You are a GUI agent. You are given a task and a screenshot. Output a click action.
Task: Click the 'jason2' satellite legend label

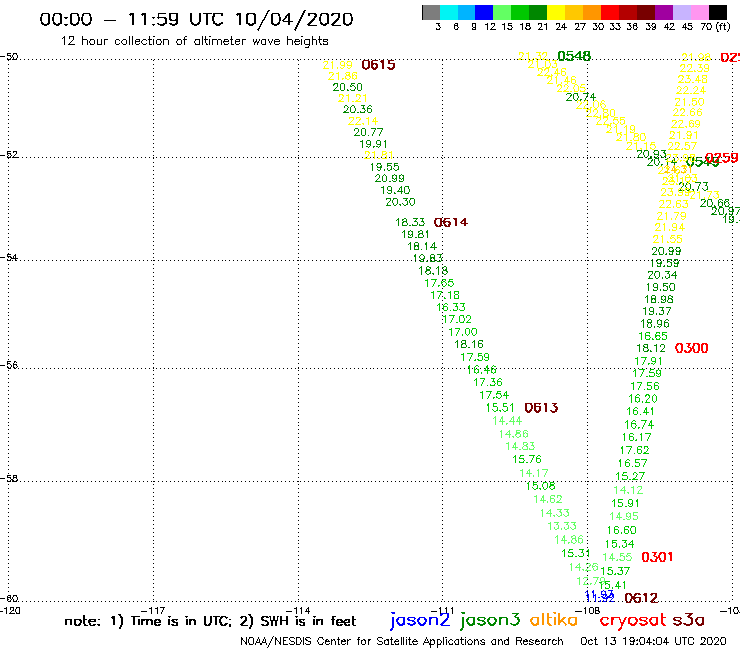tap(420, 620)
